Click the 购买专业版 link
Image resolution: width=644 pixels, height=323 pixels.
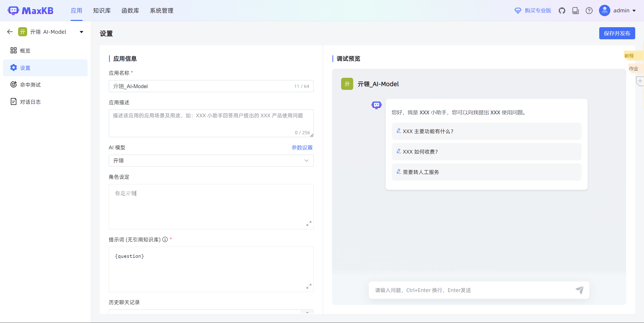click(x=538, y=11)
